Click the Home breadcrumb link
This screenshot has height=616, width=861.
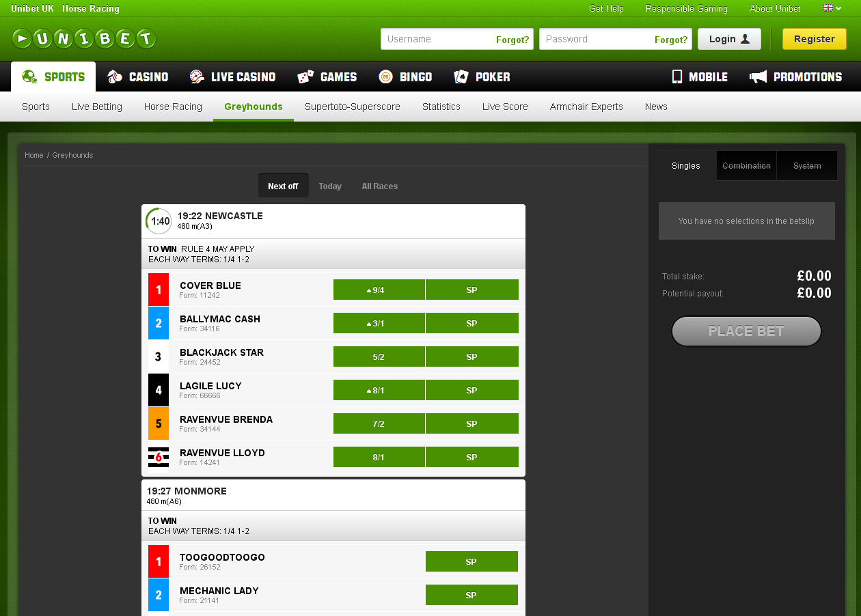34,155
